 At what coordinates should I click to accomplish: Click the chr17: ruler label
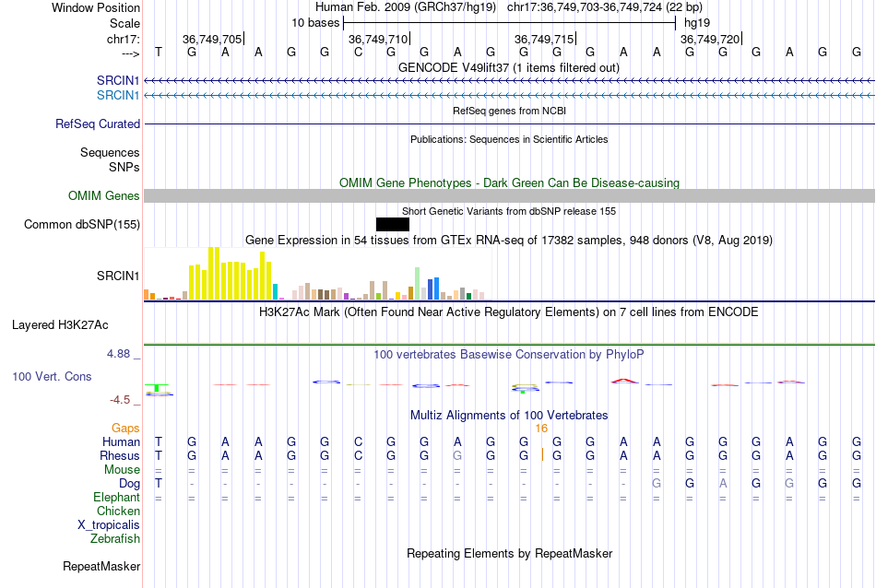pyautogui.click(x=124, y=39)
